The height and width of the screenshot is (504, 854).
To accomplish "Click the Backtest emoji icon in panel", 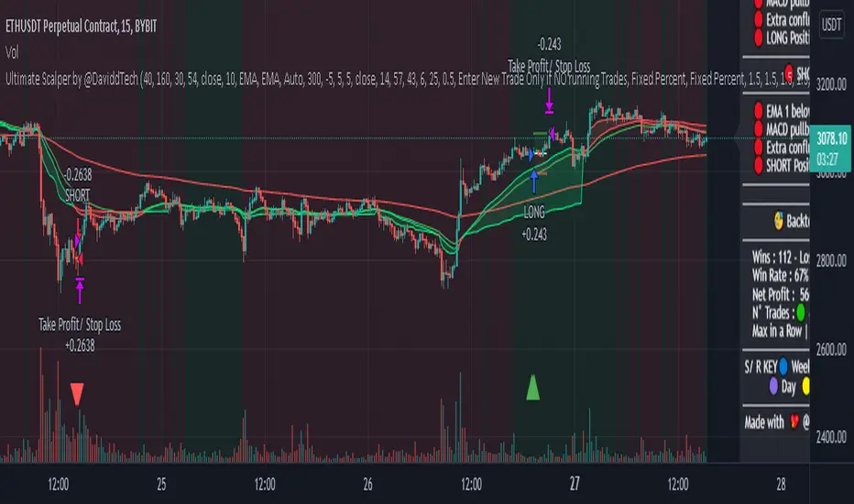I will coord(779,221).
